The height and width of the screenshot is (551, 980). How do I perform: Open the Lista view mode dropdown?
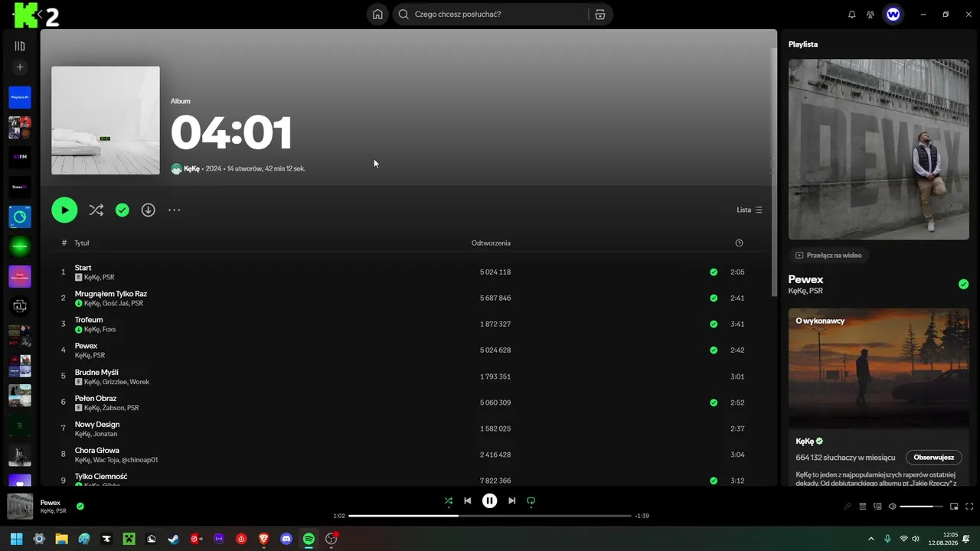coord(750,210)
